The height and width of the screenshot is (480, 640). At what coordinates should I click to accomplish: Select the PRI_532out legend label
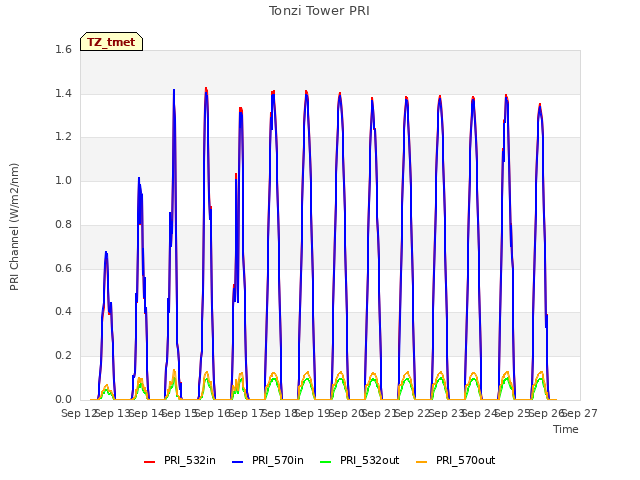(370, 461)
